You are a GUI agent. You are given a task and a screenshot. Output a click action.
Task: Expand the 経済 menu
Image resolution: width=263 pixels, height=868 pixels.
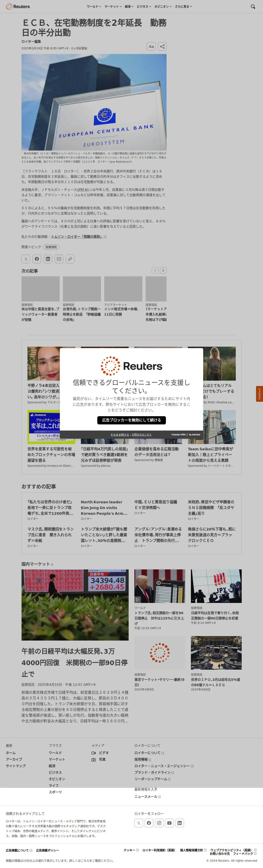(x=129, y=6)
